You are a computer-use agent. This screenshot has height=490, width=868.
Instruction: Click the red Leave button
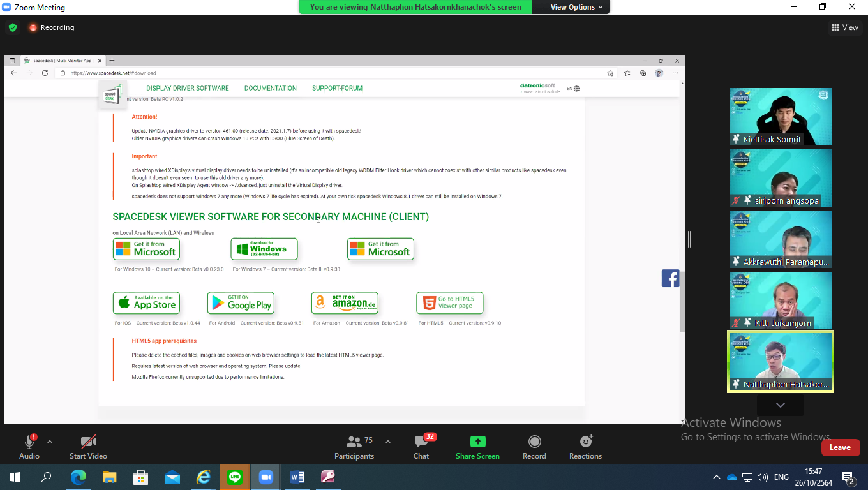[x=840, y=447]
